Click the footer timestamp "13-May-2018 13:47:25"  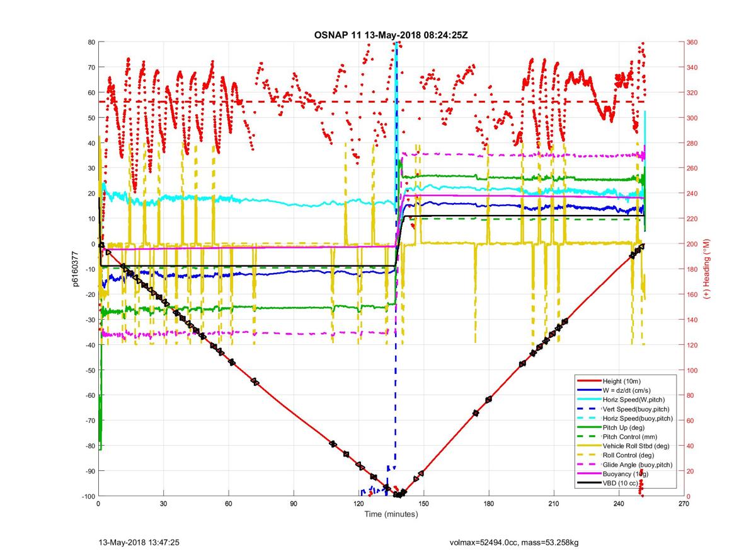[139, 542]
